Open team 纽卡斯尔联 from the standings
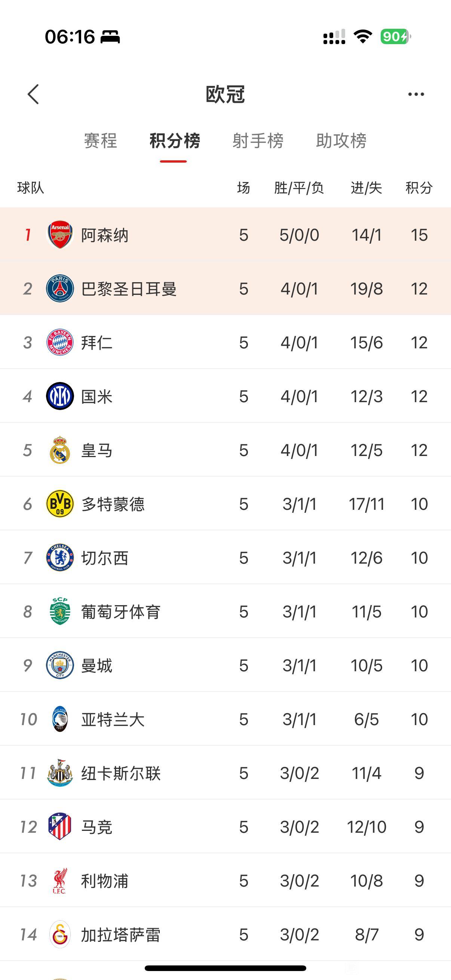Viewport: 451px width, 980px height. [x=121, y=773]
